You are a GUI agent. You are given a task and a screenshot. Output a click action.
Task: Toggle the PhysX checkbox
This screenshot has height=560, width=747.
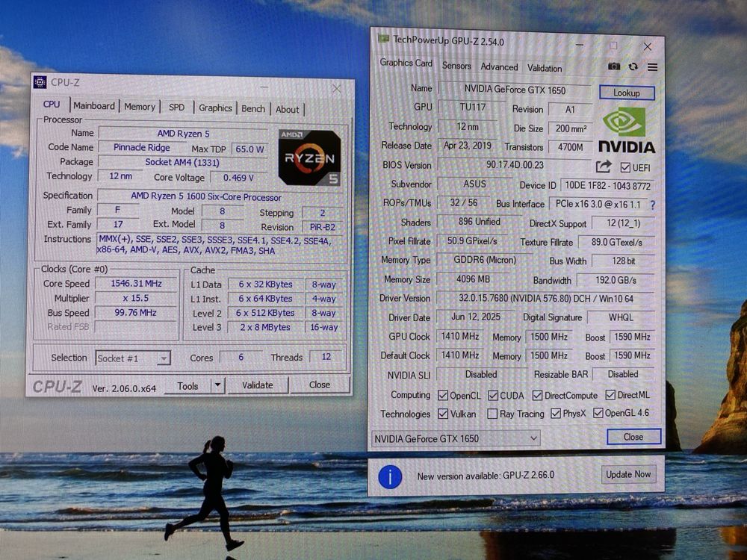point(556,414)
